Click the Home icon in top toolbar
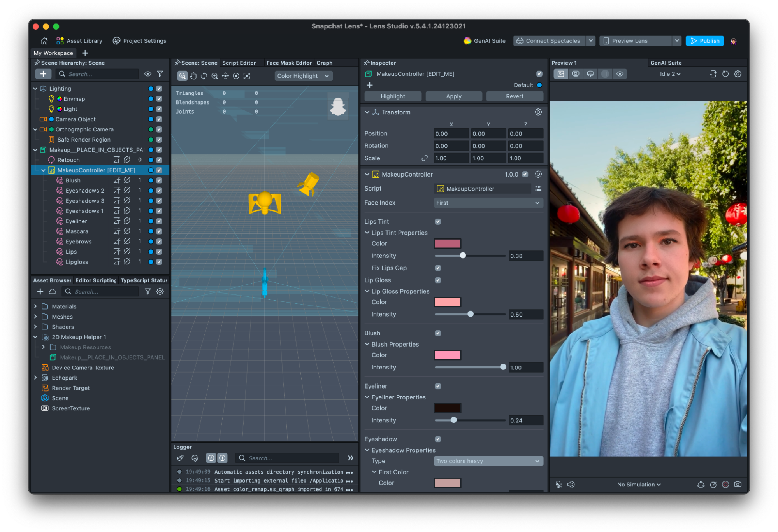The width and height of the screenshot is (778, 532). pos(44,41)
